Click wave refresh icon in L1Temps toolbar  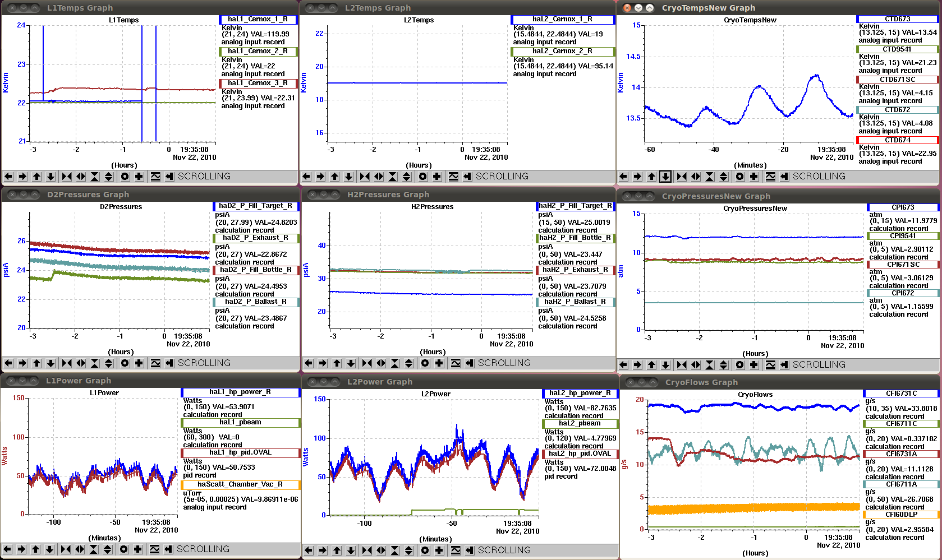pyautogui.click(x=155, y=177)
